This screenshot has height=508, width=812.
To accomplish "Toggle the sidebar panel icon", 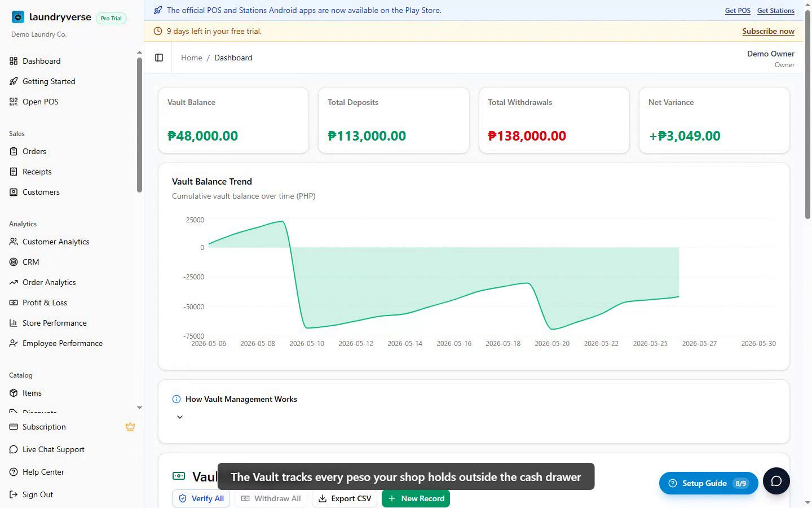I will 159,58.
